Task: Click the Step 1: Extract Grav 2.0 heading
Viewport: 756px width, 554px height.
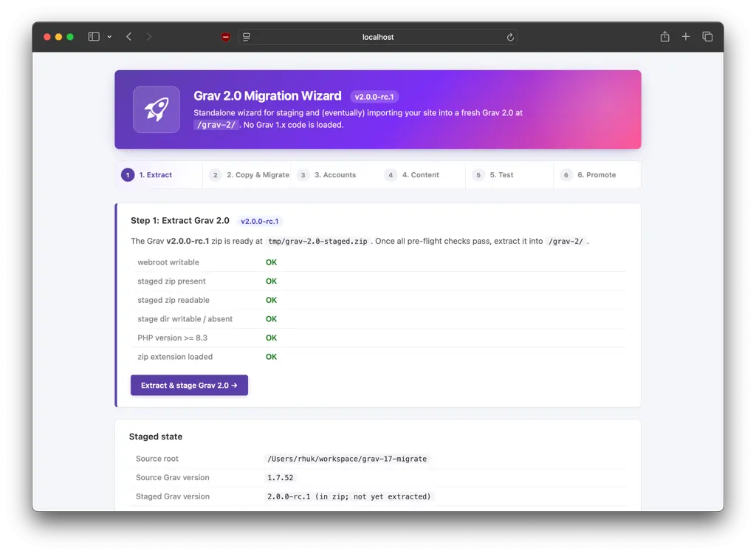Action: tap(180, 221)
